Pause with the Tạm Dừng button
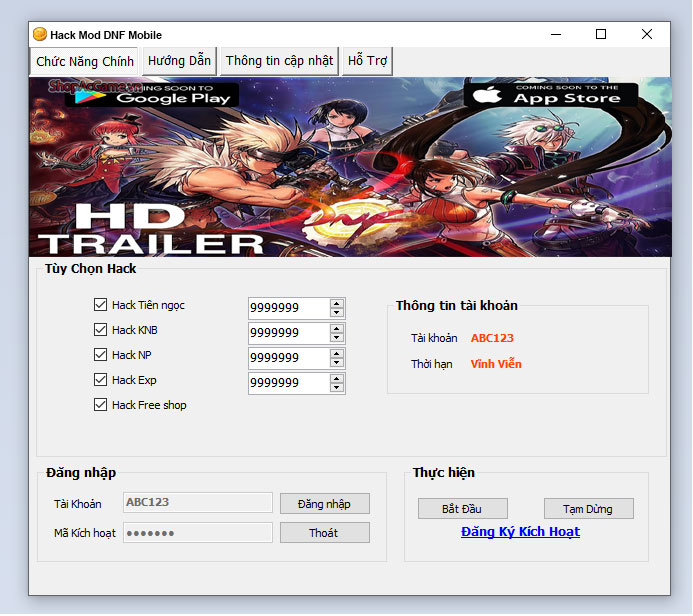 (x=588, y=509)
